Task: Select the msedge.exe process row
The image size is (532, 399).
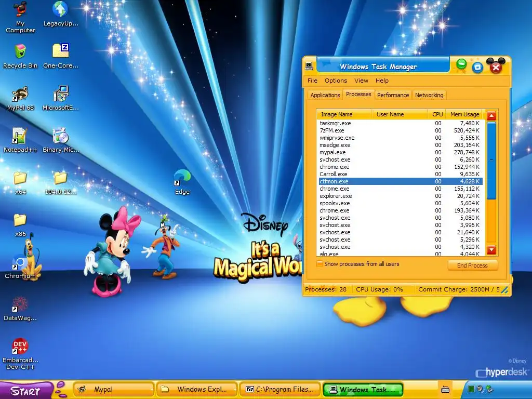Action: [x=401, y=145]
